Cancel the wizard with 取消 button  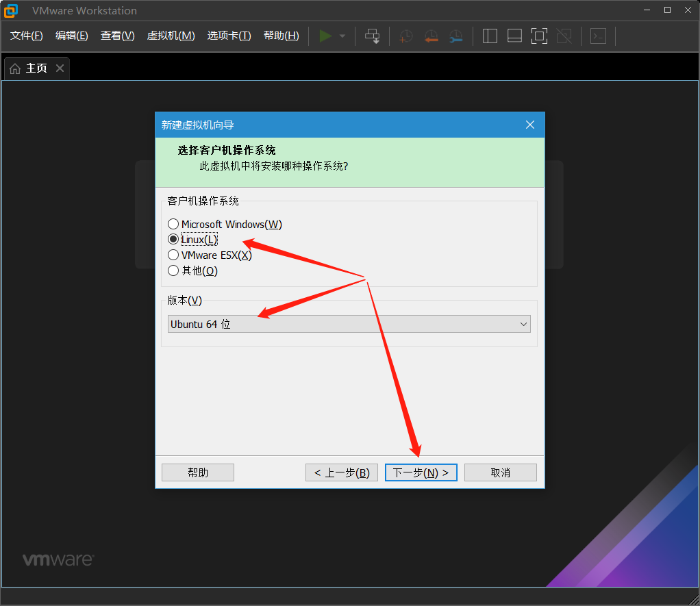(501, 472)
